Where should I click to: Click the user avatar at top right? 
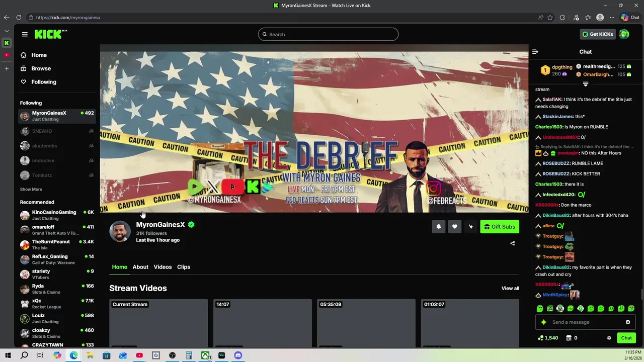point(624,34)
